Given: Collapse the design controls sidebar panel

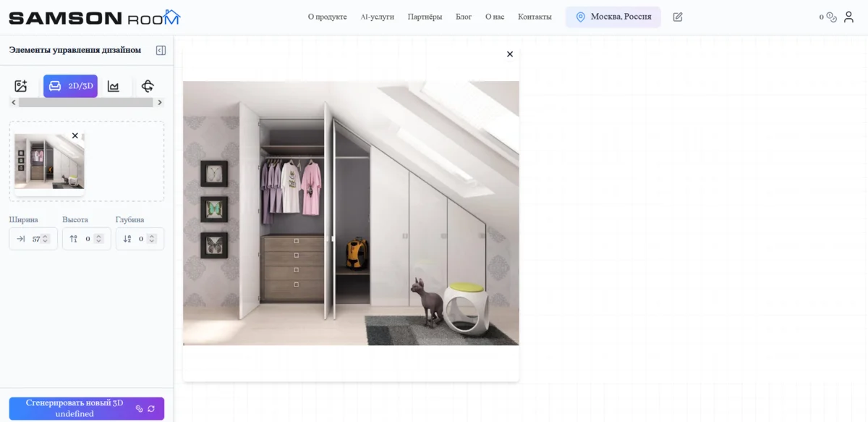Looking at the screenshot, I should 161,50.
